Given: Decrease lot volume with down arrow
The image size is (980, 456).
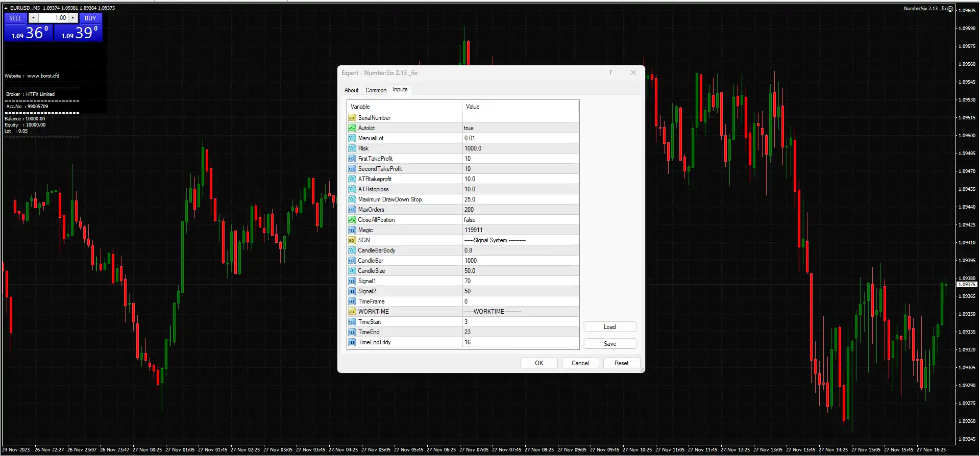Looking at the screenshot, I should point(33,18).
